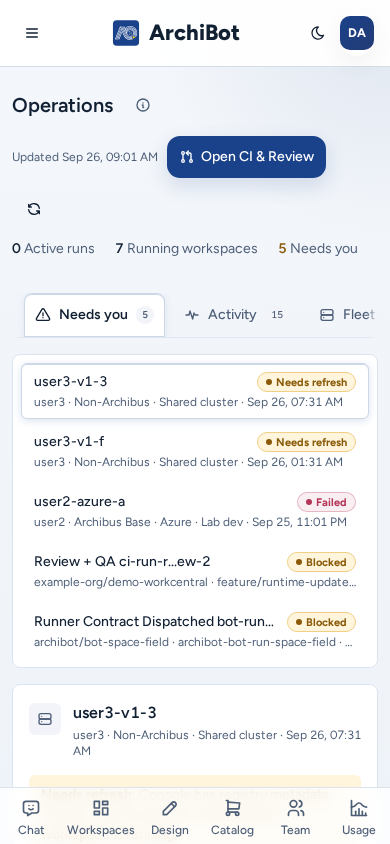Click server icon in user3-v1-3 detail card
The width and height of the screenshot is (390, 844).
[45, 719]
